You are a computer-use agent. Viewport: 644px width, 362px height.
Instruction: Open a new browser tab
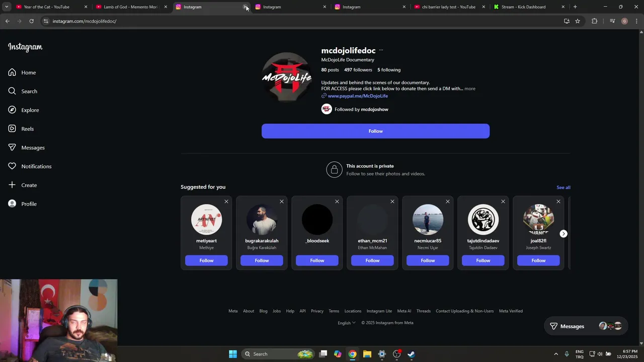pyautogui.click(x=575, y=7)
